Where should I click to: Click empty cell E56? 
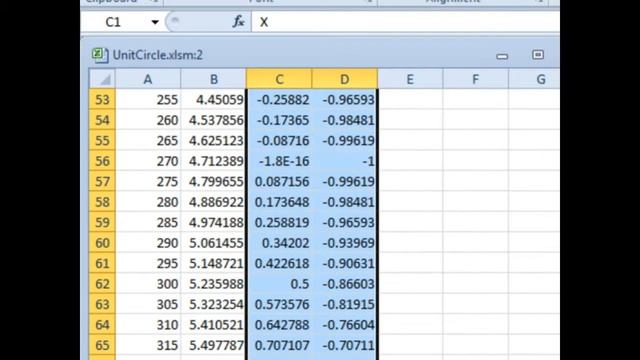pos(410,161)
